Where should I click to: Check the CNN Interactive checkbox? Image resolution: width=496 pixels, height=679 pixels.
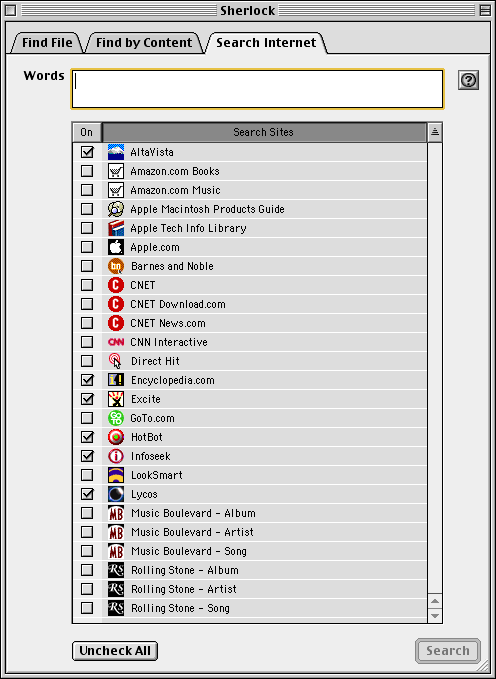coord(87,342)
